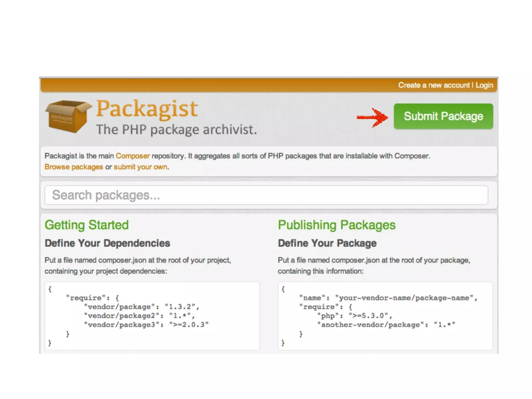Open the Create a new account link

434,85
